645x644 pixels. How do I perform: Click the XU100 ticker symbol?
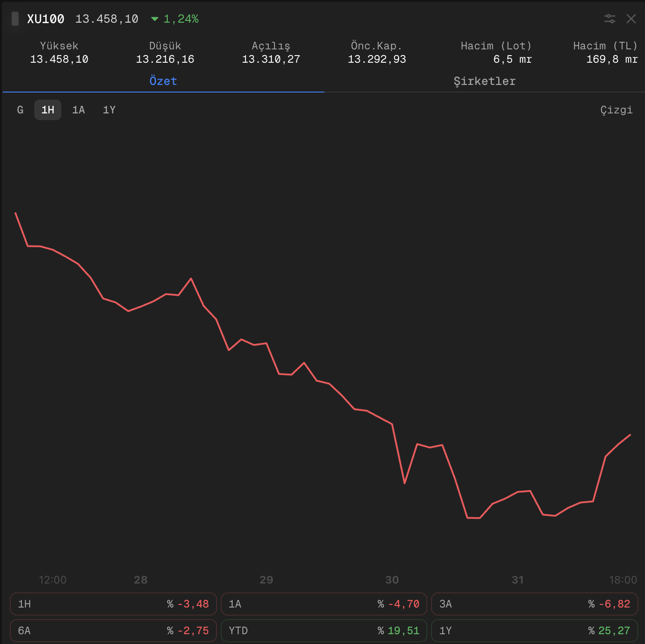(x=45, y=19)
